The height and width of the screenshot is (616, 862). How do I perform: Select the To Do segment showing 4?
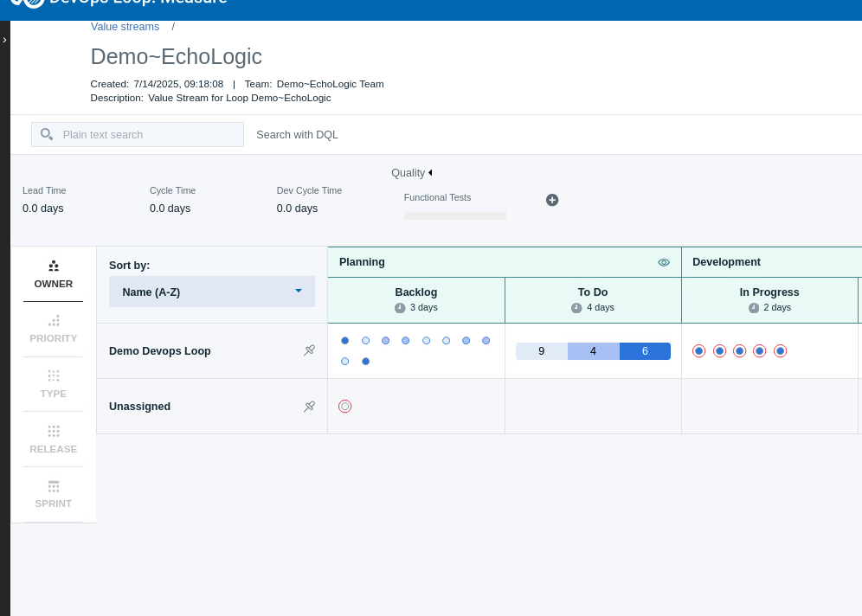point(593,351)
